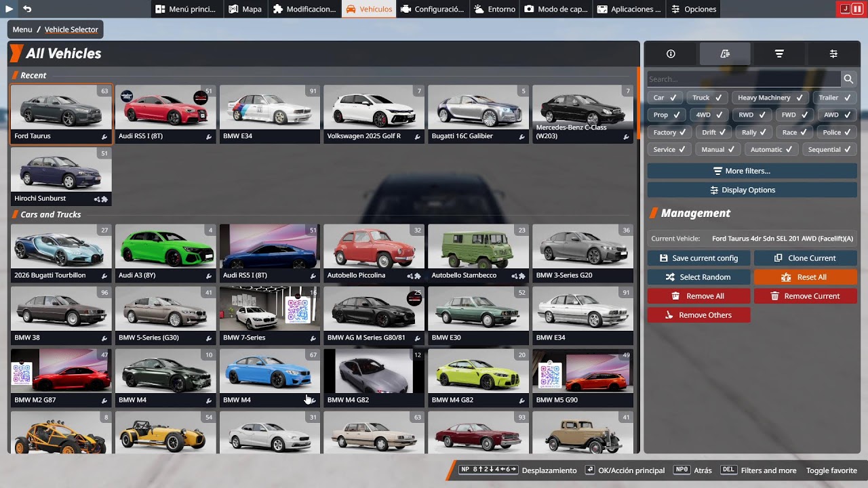Viewport: 868px width, 488px height.
Task: Open the Configuración menu item
Action: pos(433,9)
